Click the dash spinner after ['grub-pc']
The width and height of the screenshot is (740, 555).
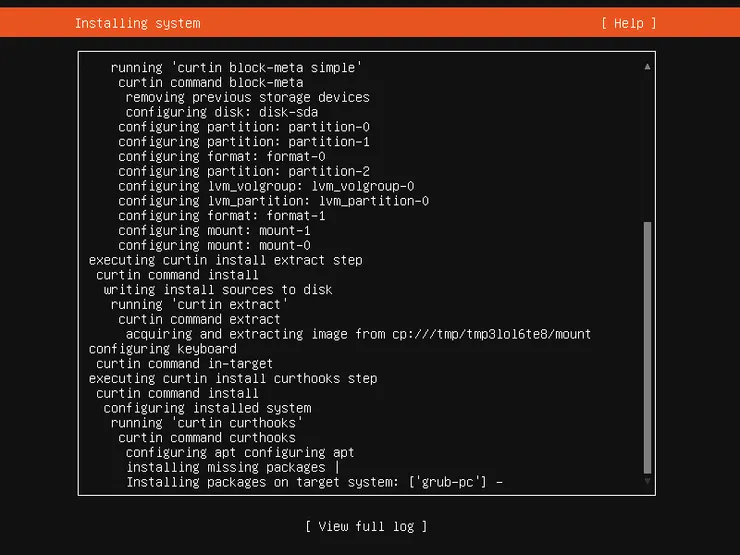[x=499, y=482]
